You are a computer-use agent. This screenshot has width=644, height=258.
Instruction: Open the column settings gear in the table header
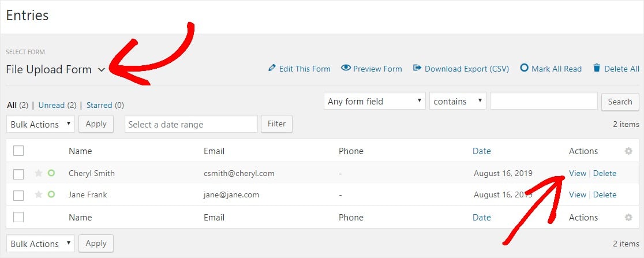tap(628, 151)
